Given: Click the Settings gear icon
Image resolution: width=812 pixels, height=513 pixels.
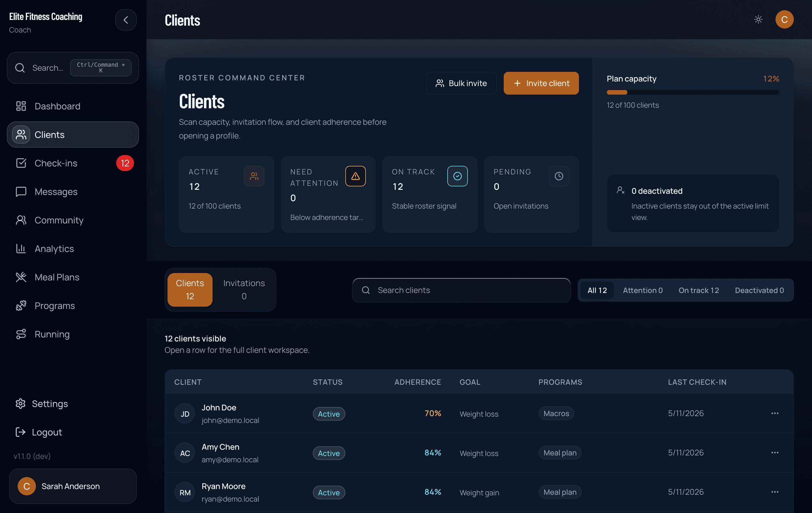Looking at the screenshot, I should tap(21, 404).
